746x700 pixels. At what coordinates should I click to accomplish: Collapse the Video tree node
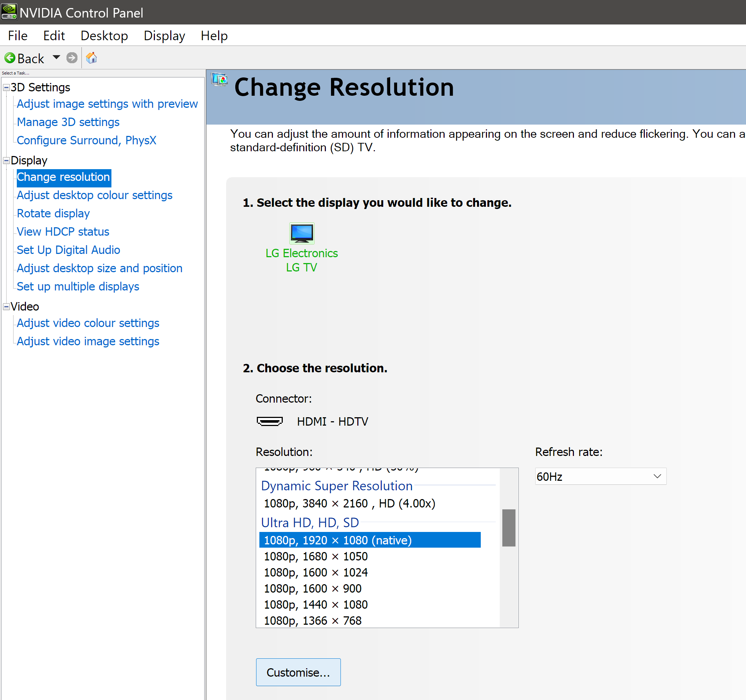[6, 307]
